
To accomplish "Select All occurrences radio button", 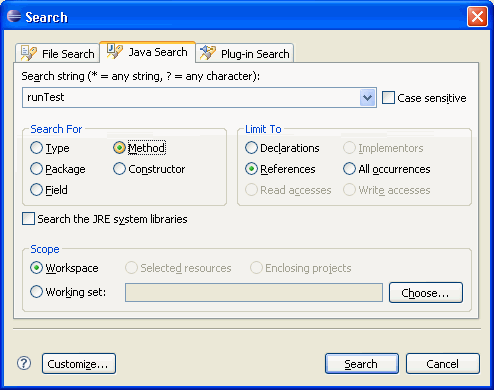I will coord(387,169).
